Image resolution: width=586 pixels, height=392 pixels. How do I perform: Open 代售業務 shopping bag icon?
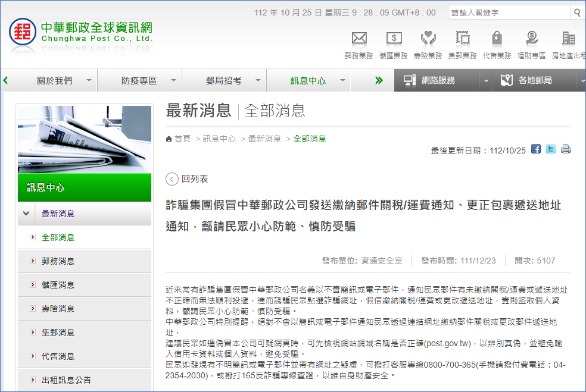click(497, 38)
